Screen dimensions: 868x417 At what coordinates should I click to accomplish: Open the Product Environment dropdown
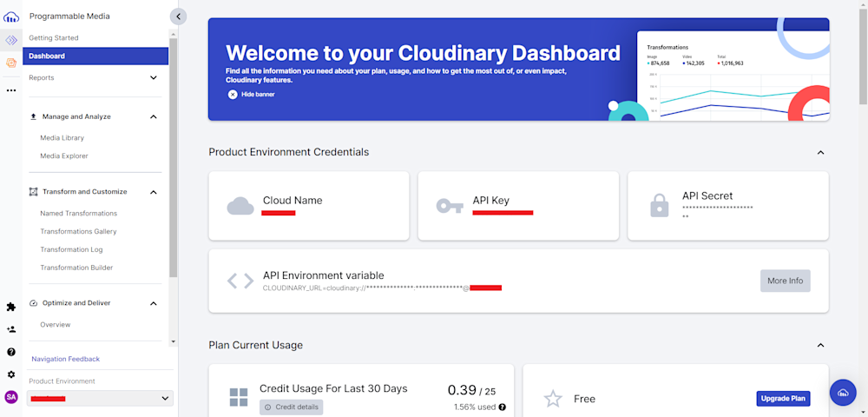coord(101,398)
